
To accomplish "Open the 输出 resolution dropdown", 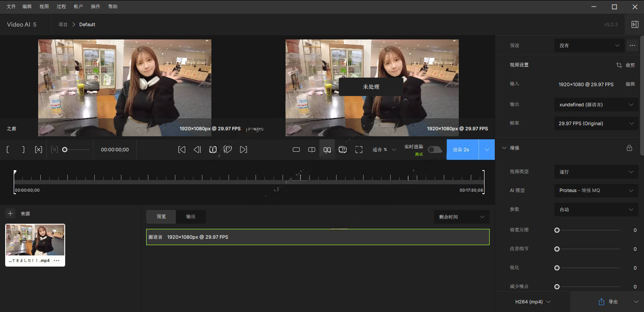I will 596,105.
